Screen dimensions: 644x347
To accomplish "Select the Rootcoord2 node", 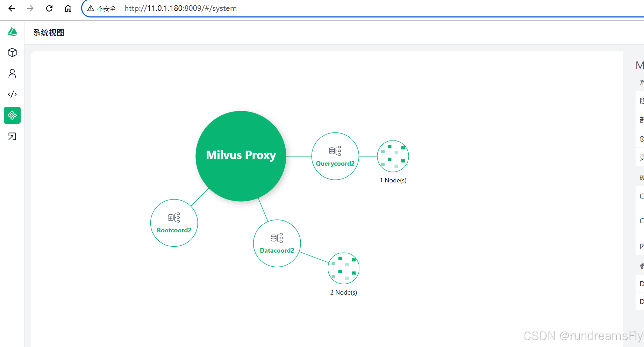I will click(x=174, y=223).
